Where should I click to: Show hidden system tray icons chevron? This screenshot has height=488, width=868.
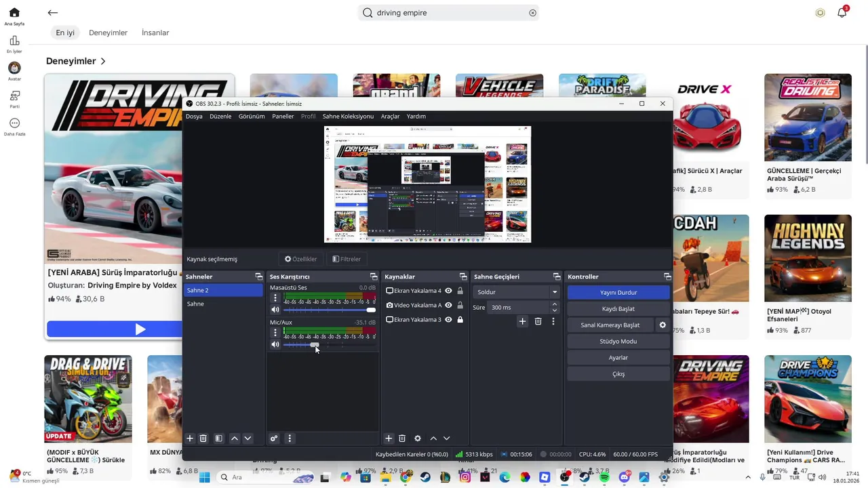(x=749, y=477)
